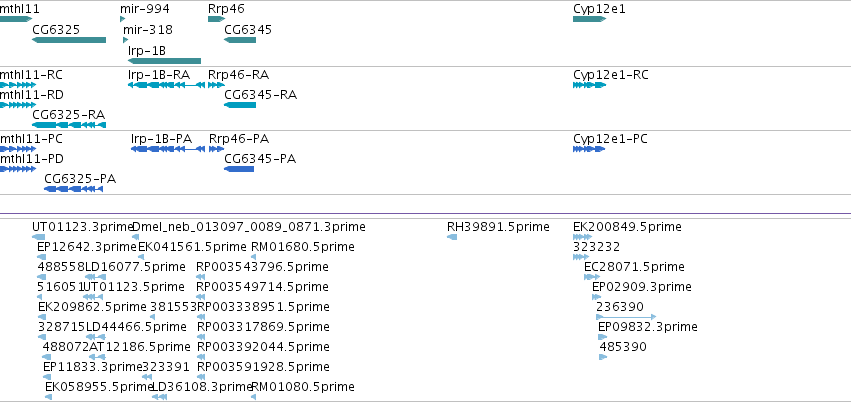Click the RH39891.5prime EST label
Screen dimensions: 851x402
498,227
